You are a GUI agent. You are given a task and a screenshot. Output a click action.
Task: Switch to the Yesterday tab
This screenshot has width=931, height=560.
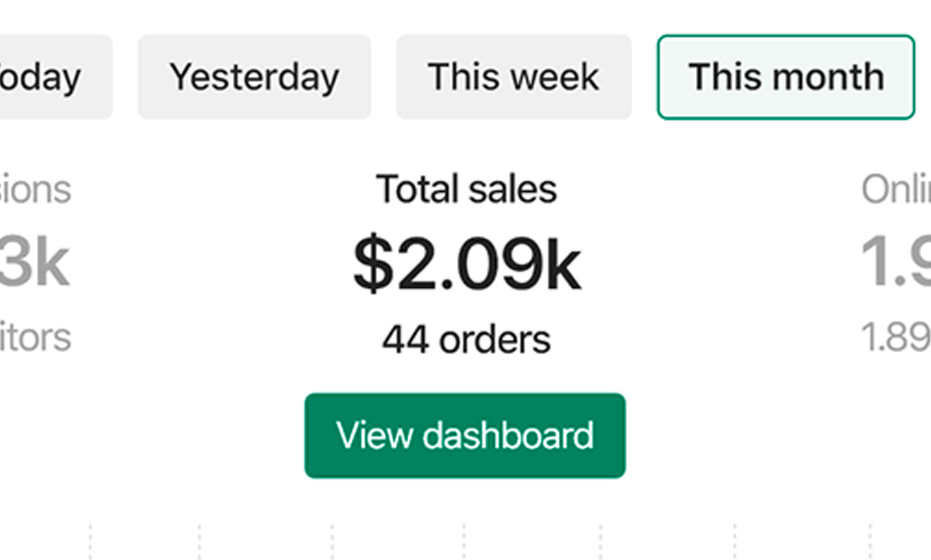point(254,77)
